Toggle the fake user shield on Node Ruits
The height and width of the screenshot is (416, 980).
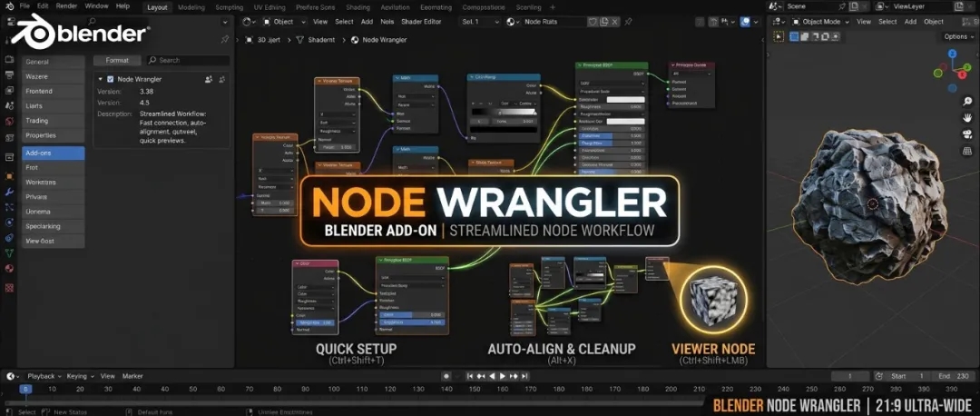tap(593, 21)
